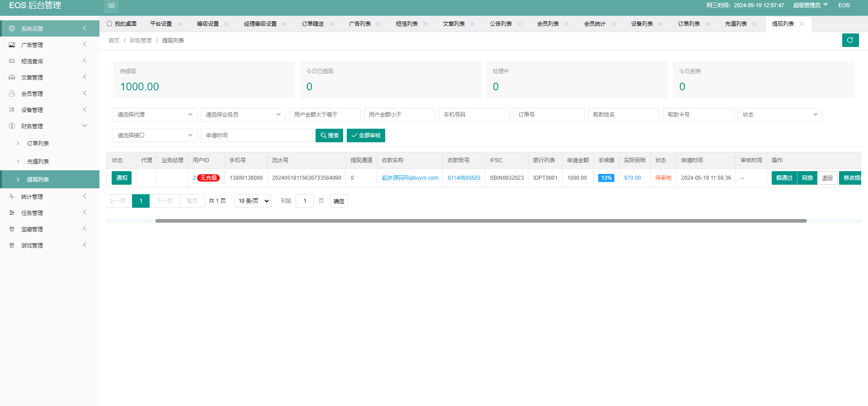Image resolution: width=868 pixels, height=406 pixels.
Task: Open the 状态 filter dropdown
Action: [779, 115]
